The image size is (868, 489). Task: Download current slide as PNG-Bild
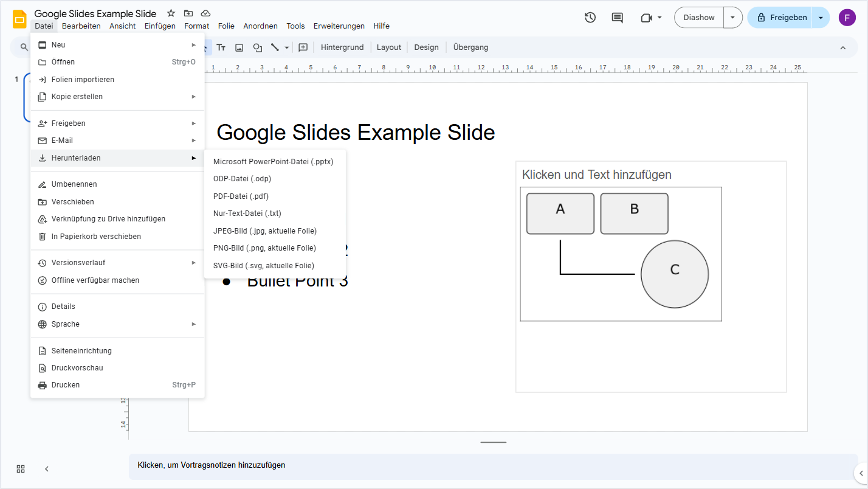click(275, 248)
